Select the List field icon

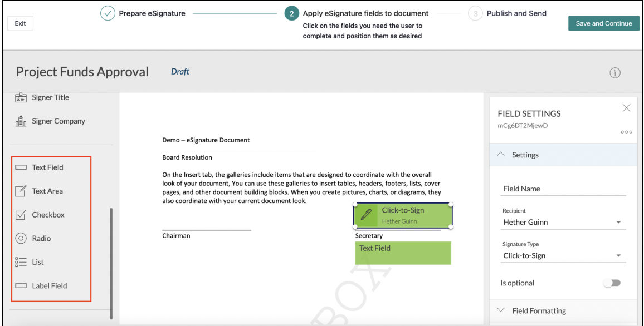(21, 262)
